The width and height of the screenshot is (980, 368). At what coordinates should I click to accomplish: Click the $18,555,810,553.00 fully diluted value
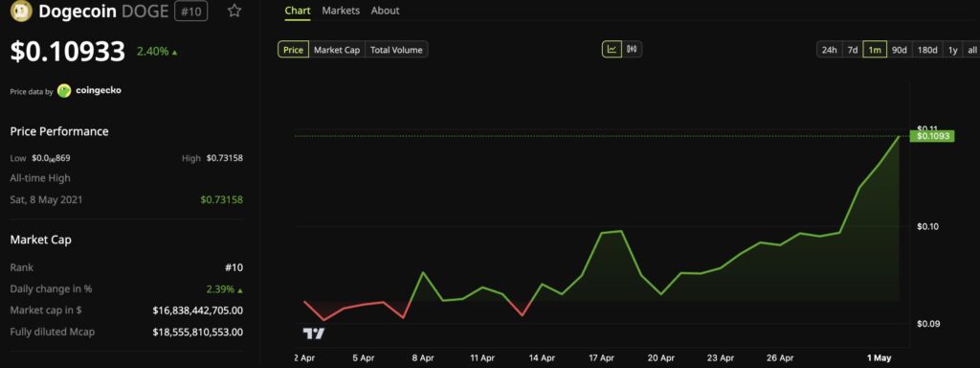pos(197,332)
